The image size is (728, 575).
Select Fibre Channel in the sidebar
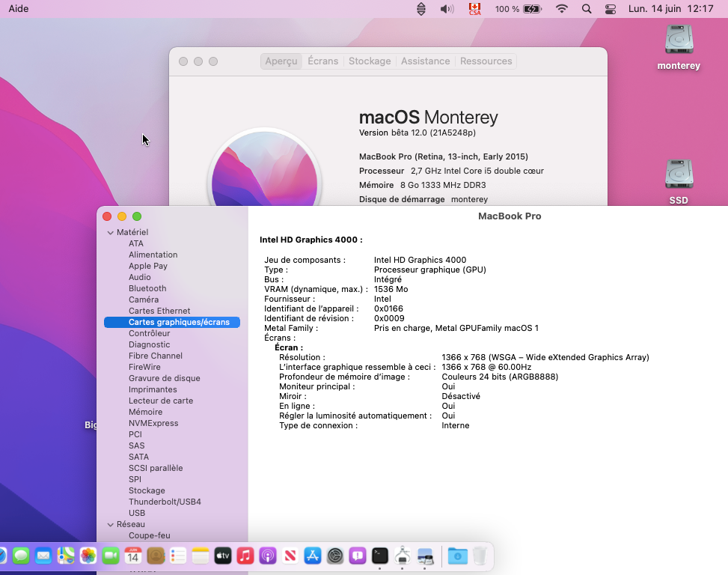[156, 356]
